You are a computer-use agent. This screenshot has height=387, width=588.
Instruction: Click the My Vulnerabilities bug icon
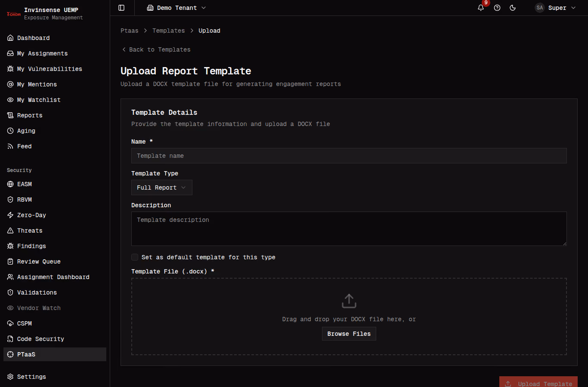click(10, 69)
